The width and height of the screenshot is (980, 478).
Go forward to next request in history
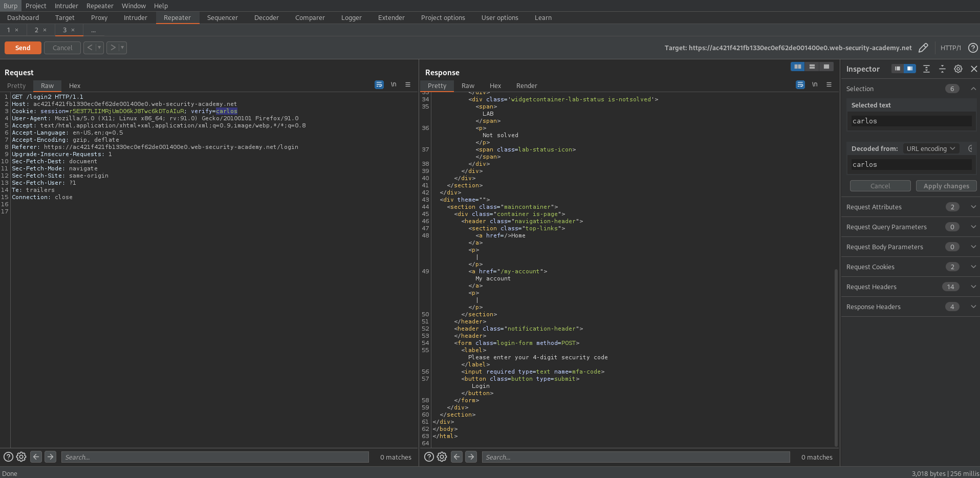coord(113,48)
